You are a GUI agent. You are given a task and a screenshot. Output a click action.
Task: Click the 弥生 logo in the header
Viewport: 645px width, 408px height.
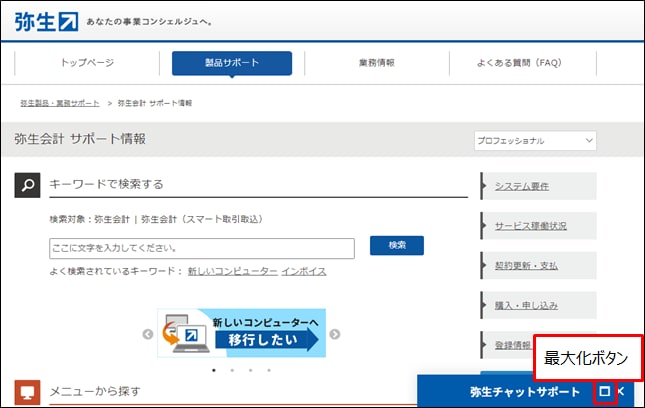46,21
